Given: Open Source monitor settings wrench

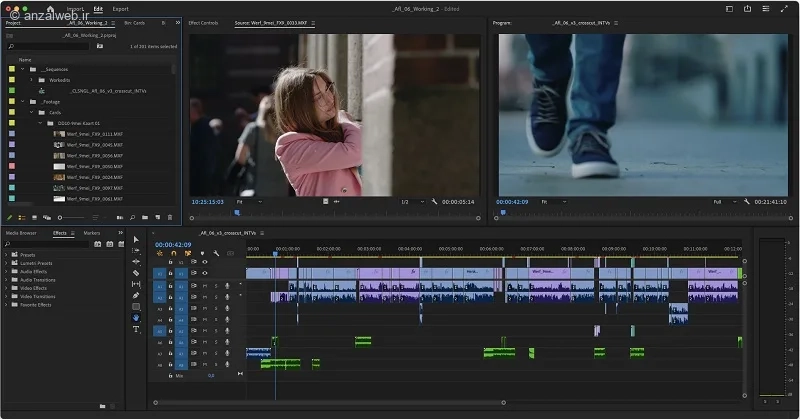Looking at the screenshot, I should click(434, 202).
